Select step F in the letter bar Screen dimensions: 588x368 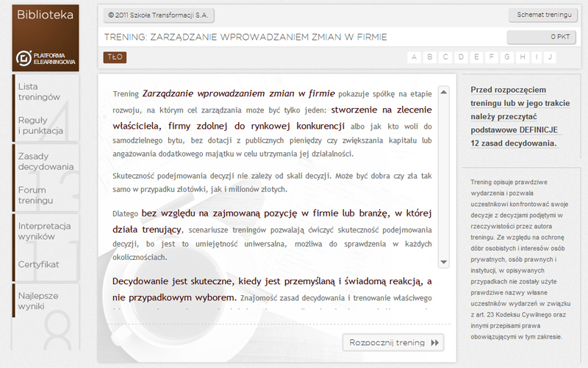click(491, 57)
